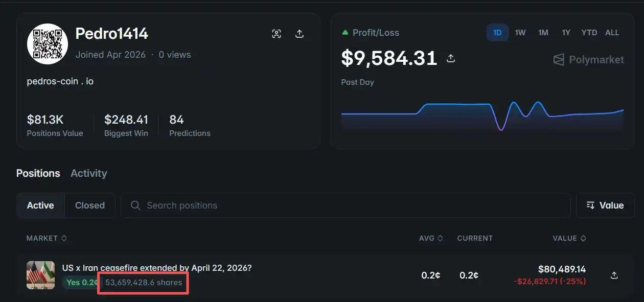
Task: Click the share profile upload icon
Action: [x=300, y=34]
